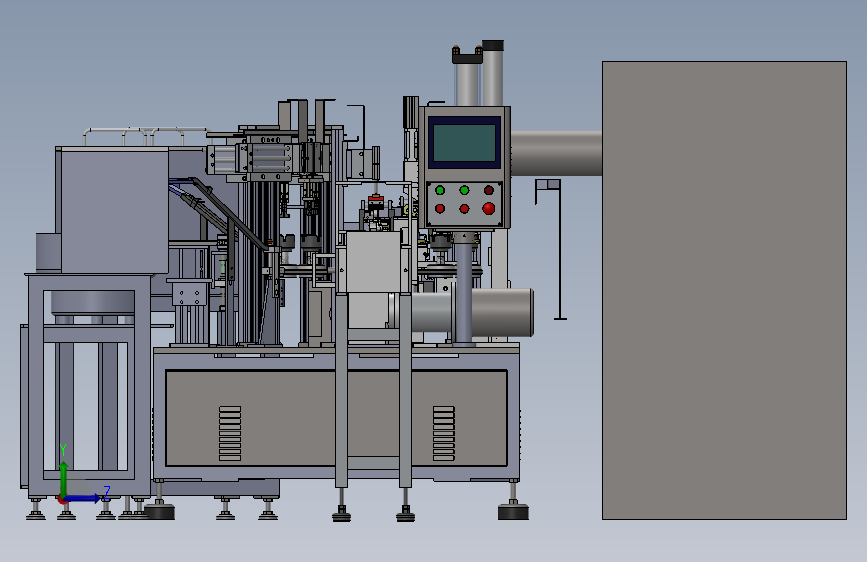This screenshot has width=867, height=562.
Task: Select the left ventilation louver on base cabinet
Action: (x=230, y=434)
